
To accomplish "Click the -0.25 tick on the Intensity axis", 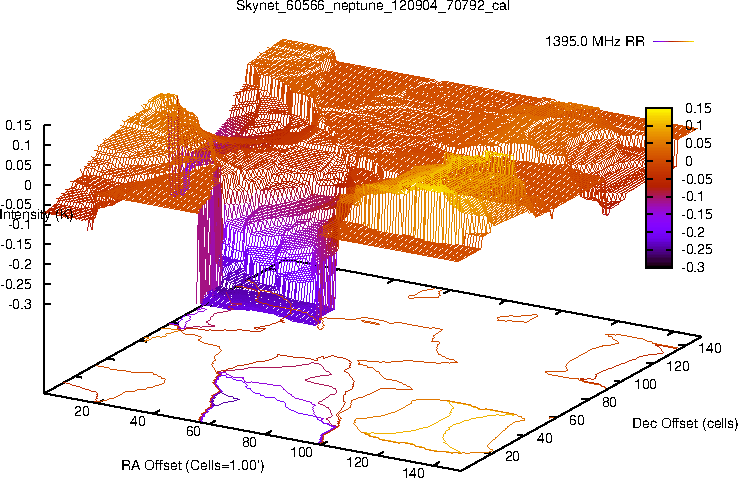I will (x=17, y=284).
